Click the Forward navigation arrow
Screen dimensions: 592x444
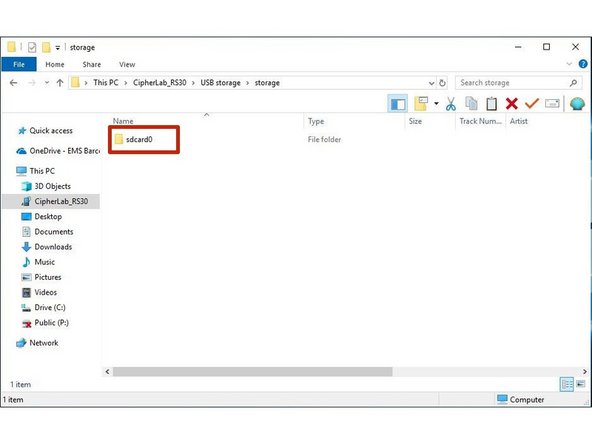pos(32,83)
